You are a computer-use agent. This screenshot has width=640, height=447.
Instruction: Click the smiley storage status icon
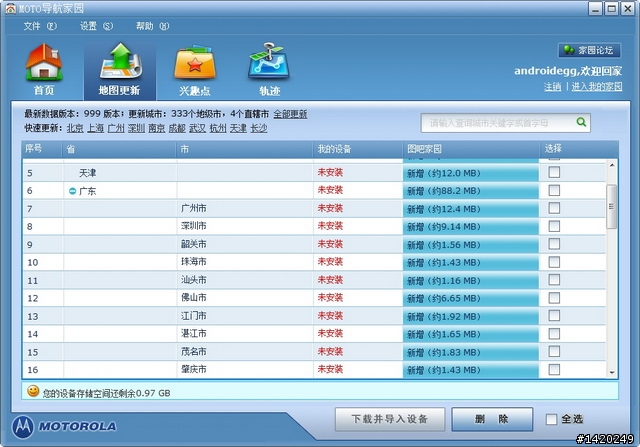point(33,391)
